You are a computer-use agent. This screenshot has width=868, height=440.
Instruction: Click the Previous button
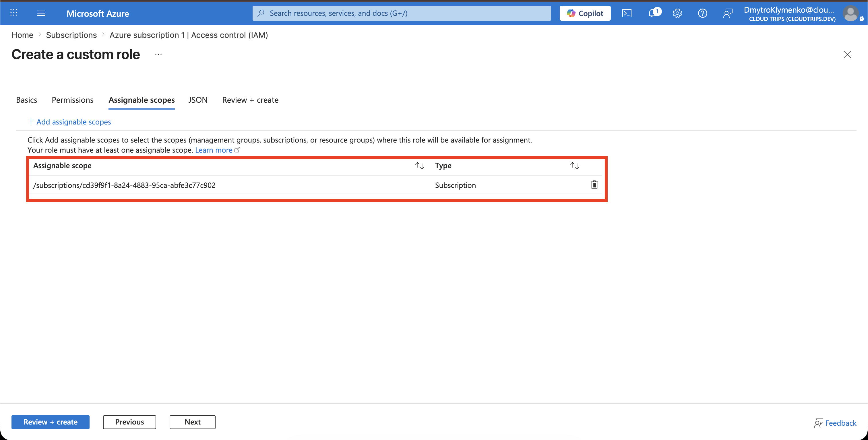click(129, 422)
